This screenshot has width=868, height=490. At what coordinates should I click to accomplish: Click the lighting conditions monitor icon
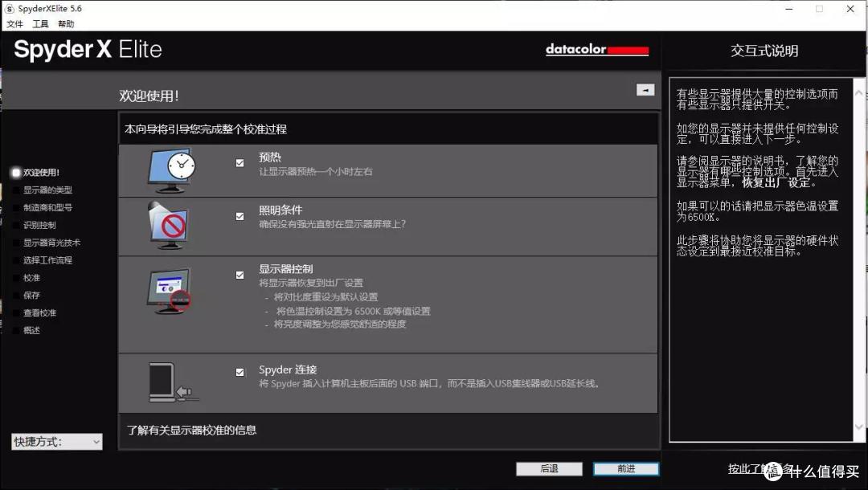[169, 226]
